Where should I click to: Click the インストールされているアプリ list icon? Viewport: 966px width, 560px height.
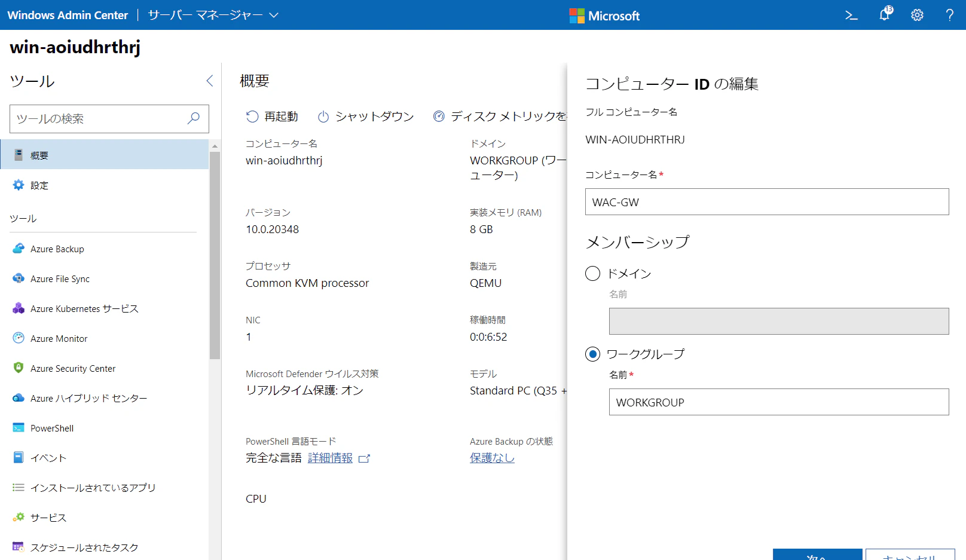[x=19, y=487]
